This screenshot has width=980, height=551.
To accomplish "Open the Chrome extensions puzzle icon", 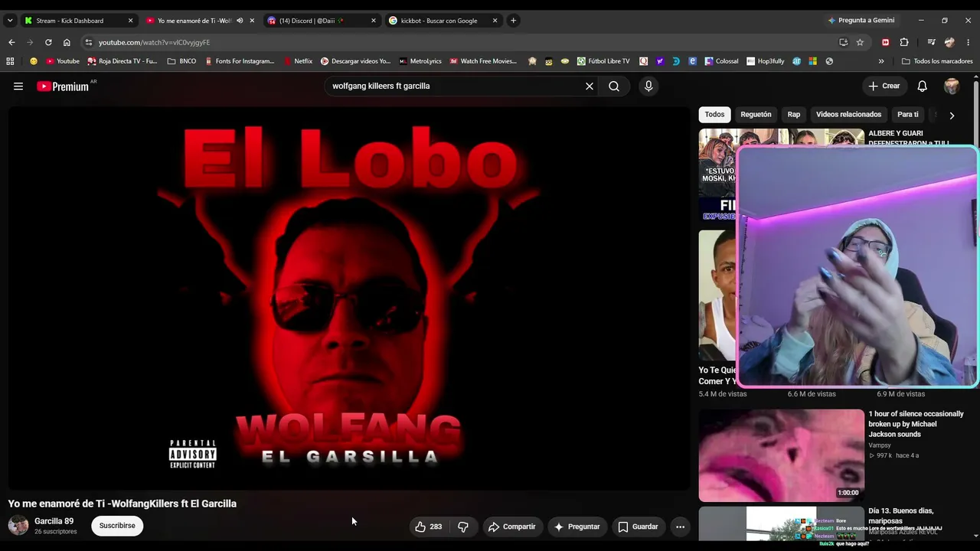I will point(904,42).
